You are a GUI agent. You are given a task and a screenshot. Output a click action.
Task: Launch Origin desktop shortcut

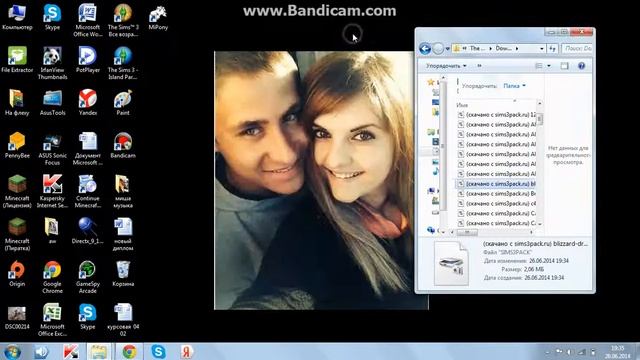(x=17, y=274)
